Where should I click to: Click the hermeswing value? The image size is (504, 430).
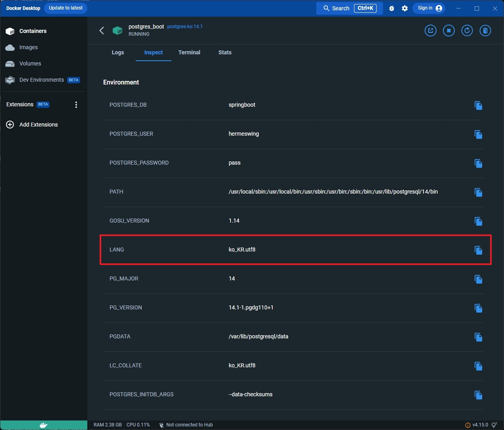click(244, 134)
